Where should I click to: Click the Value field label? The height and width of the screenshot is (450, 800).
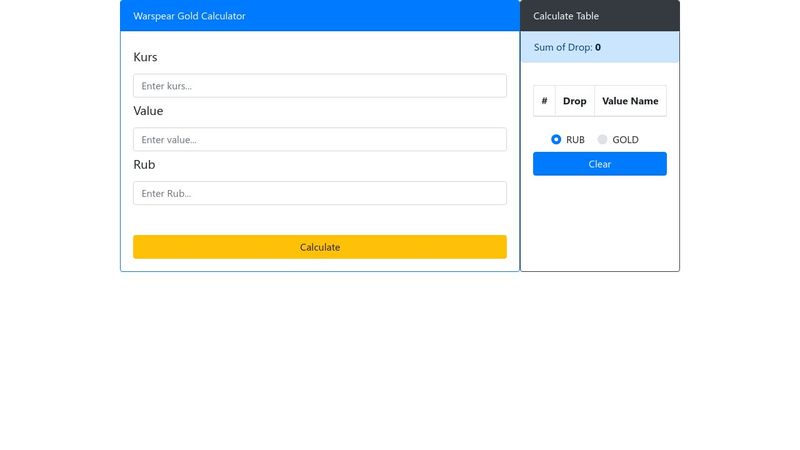(x=148, y=111)
